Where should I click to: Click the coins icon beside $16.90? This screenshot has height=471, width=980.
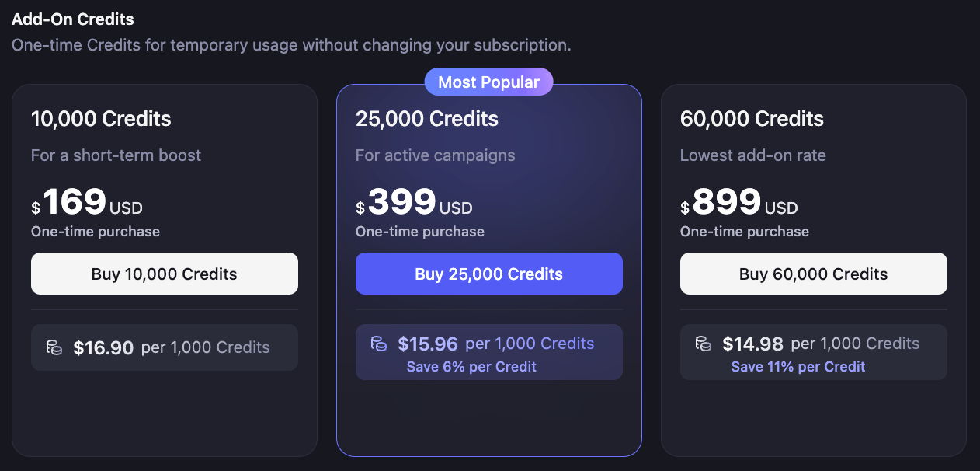[x=54, y=347]
